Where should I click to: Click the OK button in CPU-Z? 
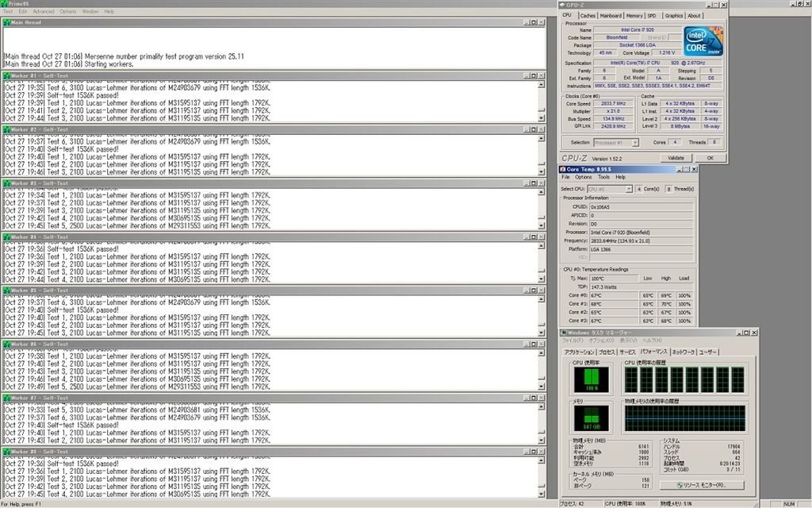[710, 158]
